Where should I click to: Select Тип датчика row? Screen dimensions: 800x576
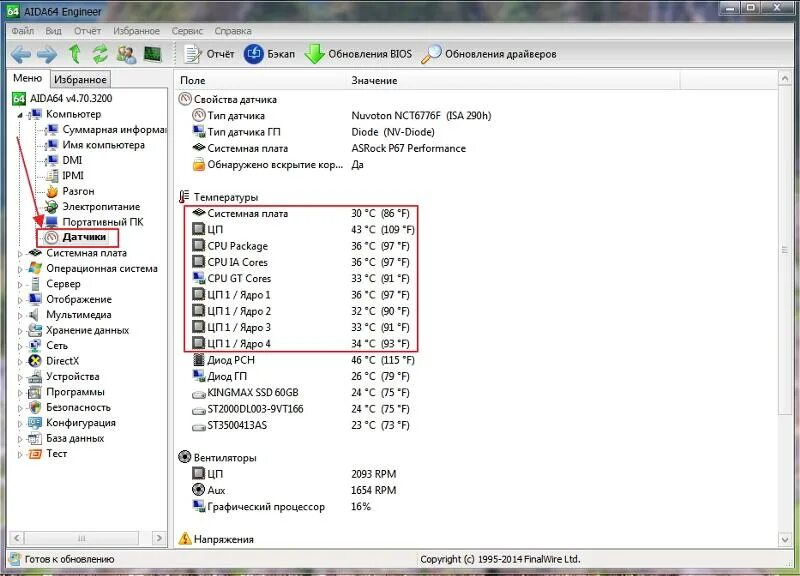[x=342, y=116]
